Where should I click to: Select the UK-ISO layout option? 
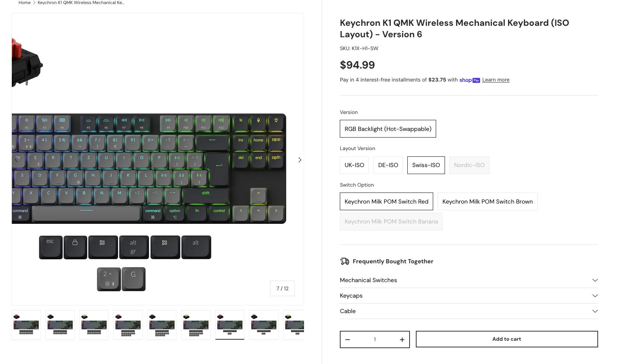click(x=354, y=165)
